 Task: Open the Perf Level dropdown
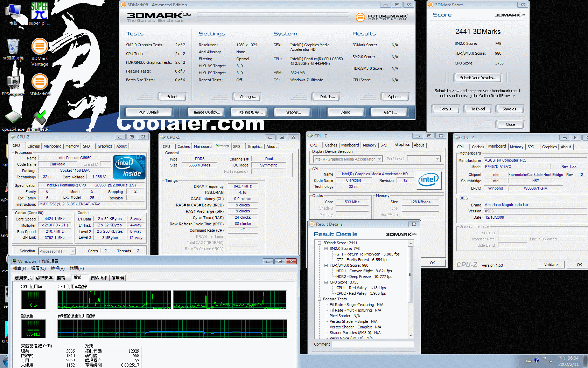[x=437, y=159]
